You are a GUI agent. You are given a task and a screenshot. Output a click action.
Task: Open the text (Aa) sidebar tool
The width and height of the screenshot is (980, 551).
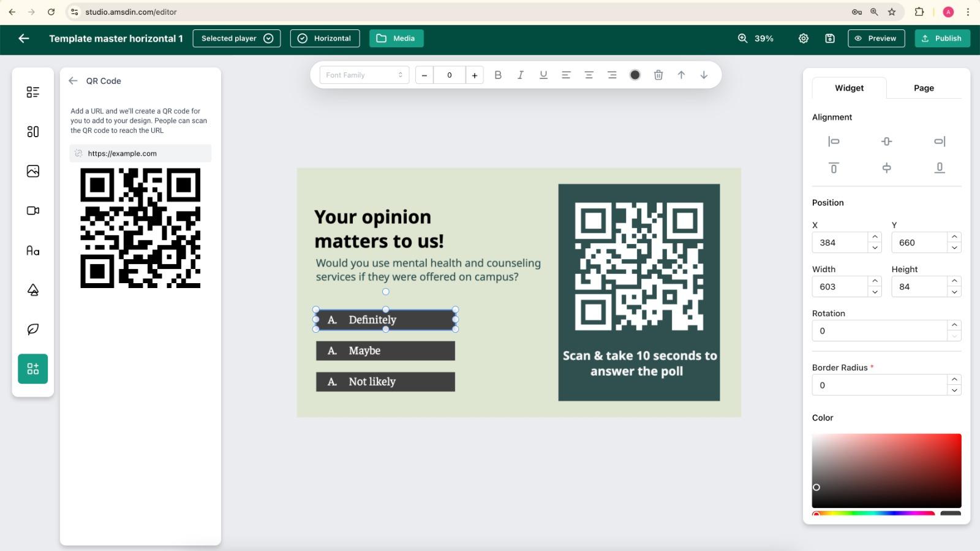click(x=33, y=250)
